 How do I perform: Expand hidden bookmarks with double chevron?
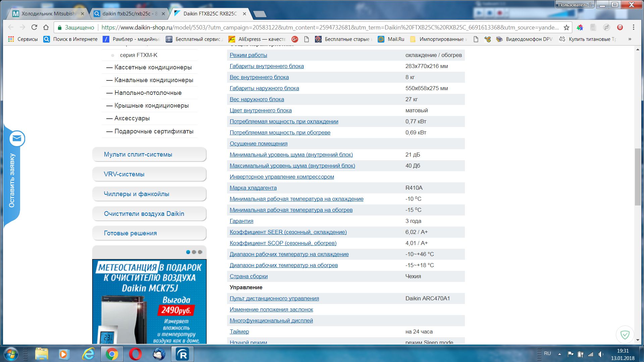coord(630,39)
